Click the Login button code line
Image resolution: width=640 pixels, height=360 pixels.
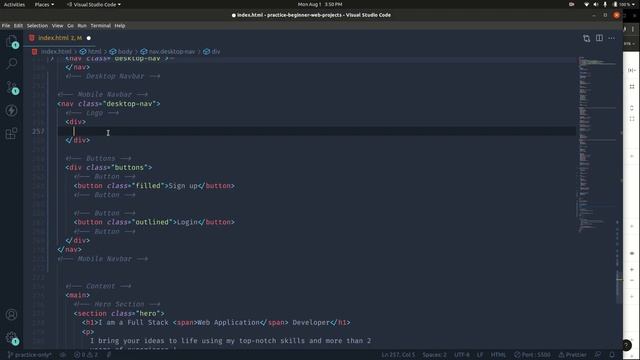tap(154, 222)
